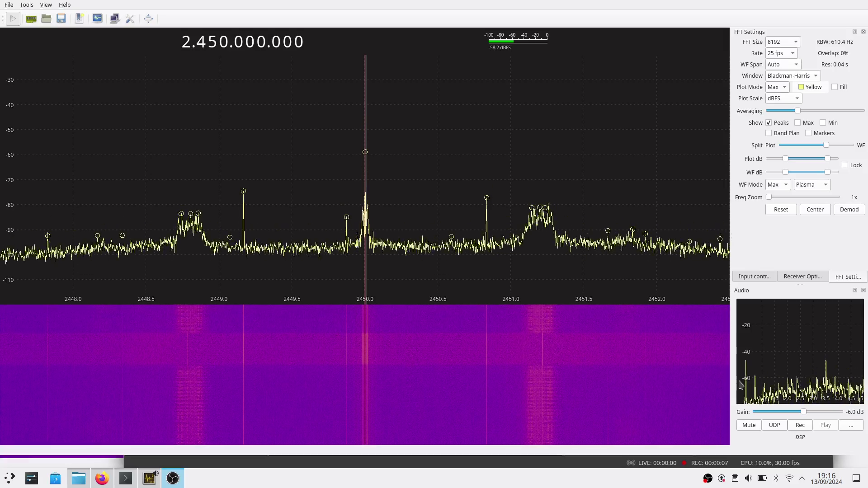The image size is (868, 488).
Task: Undock the FFT Settings panel
Action: (x=854, y=32)
